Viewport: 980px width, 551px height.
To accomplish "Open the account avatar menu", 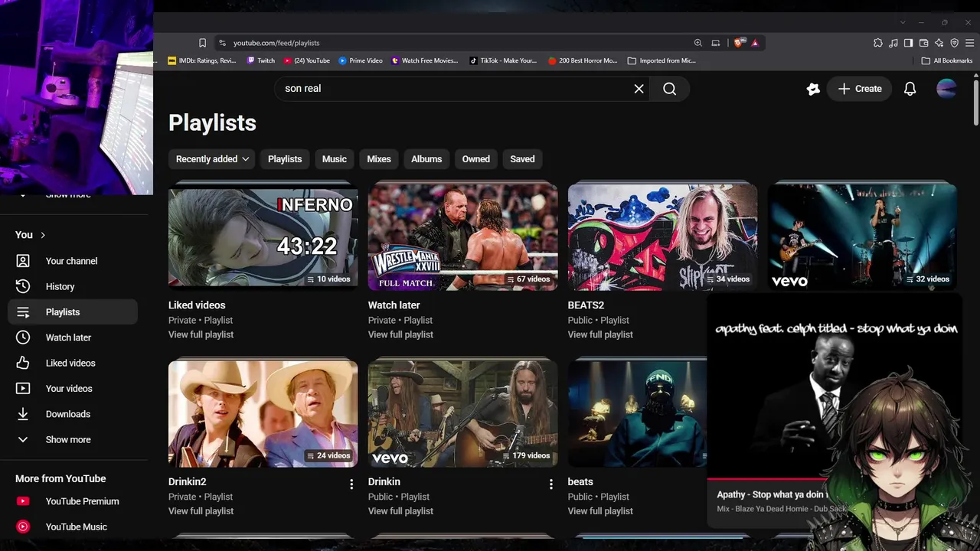I will click(x=946, y=89).
